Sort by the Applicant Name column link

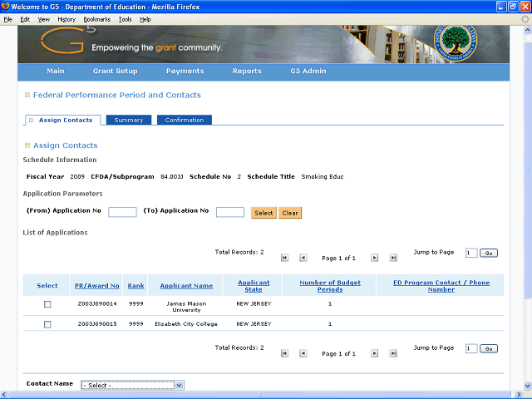click(186, 286)
